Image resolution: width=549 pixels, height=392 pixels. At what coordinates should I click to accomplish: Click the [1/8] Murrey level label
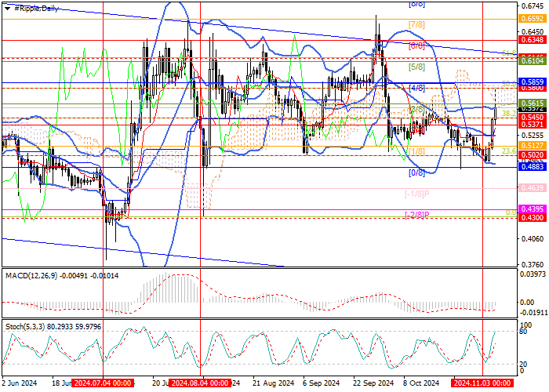pos(416,151)
